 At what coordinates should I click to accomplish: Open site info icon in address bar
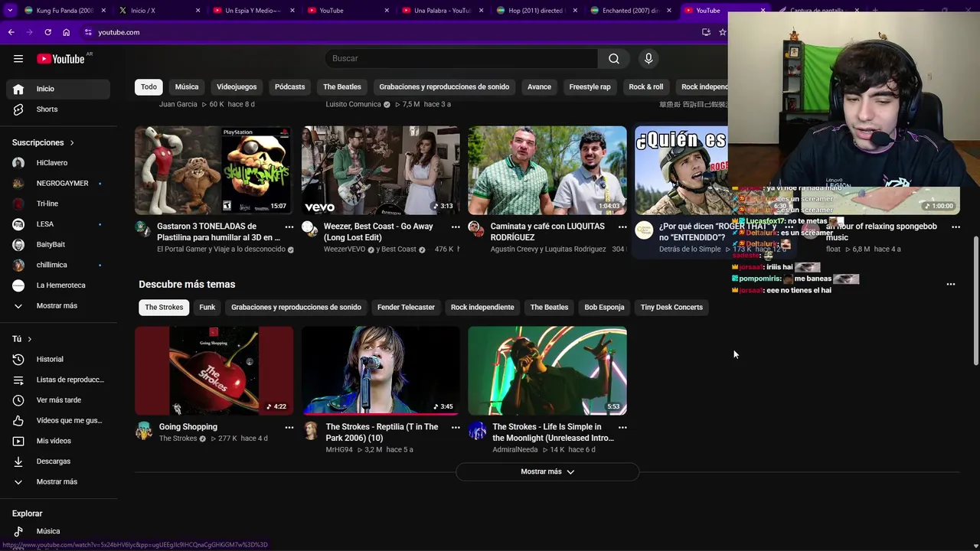click(x=88, y=32)
